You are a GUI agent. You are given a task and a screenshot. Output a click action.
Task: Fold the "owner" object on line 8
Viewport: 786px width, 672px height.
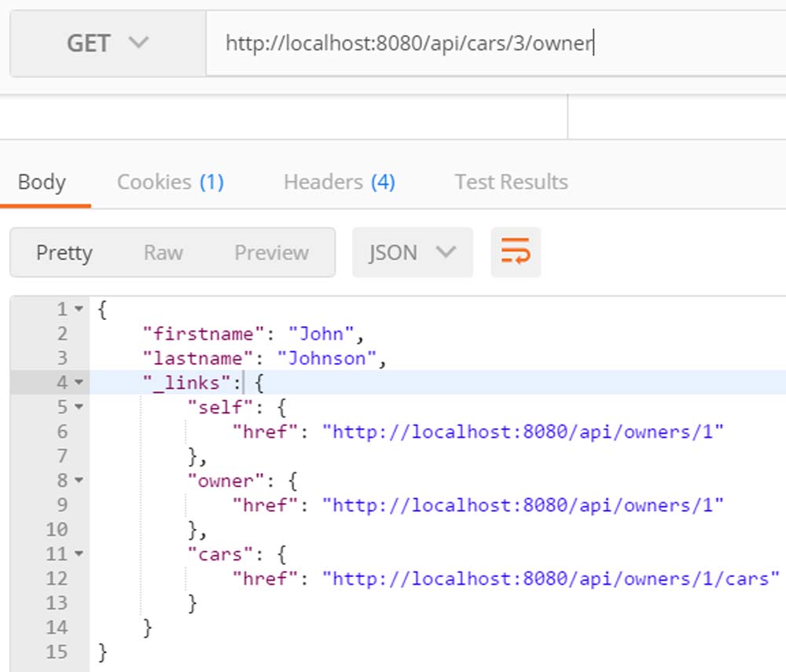(79, 480)
